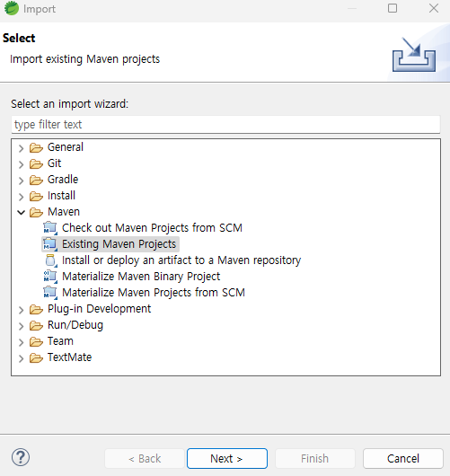Select Install or deploy an artifact entry
This screenshot has width=450, height=476.
(x=181, y=260)
